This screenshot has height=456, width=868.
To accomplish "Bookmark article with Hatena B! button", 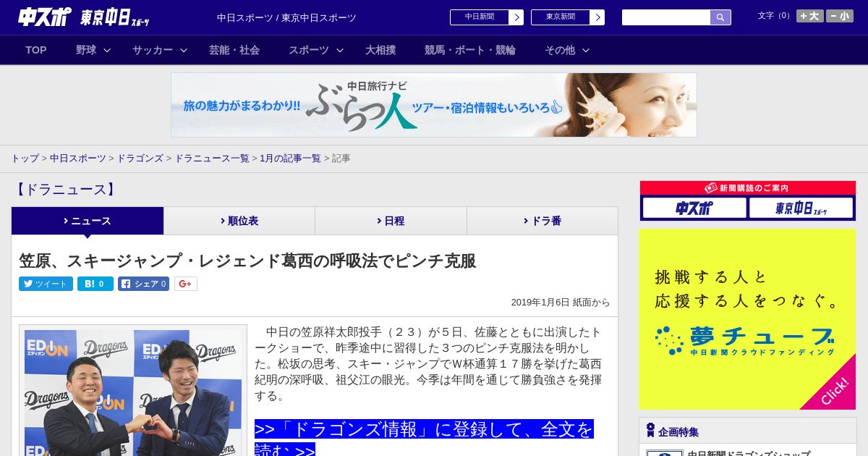I will pos(95,284).
